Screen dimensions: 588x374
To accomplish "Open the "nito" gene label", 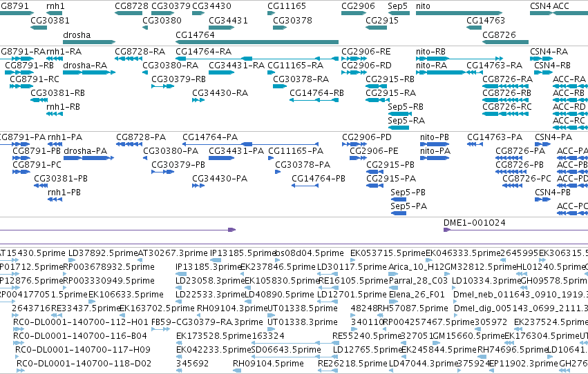I will [423, 6].
